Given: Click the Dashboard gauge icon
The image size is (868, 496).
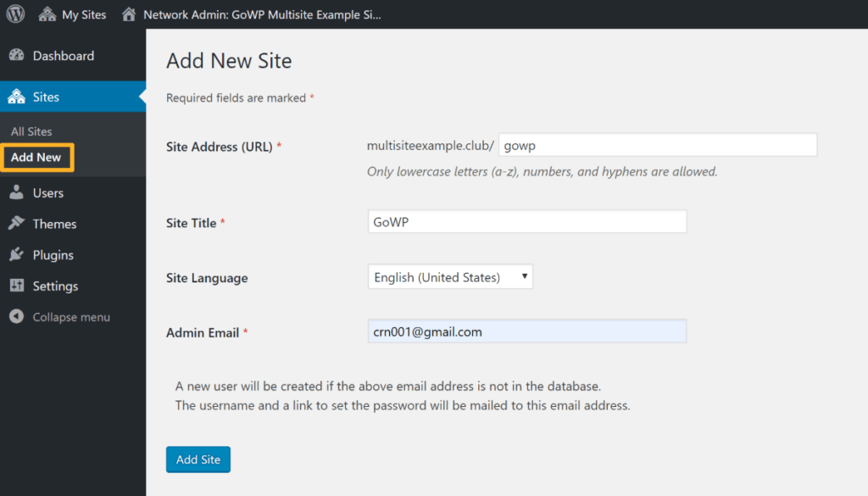Looking at the screenshot, I should (x=17, y=55).
